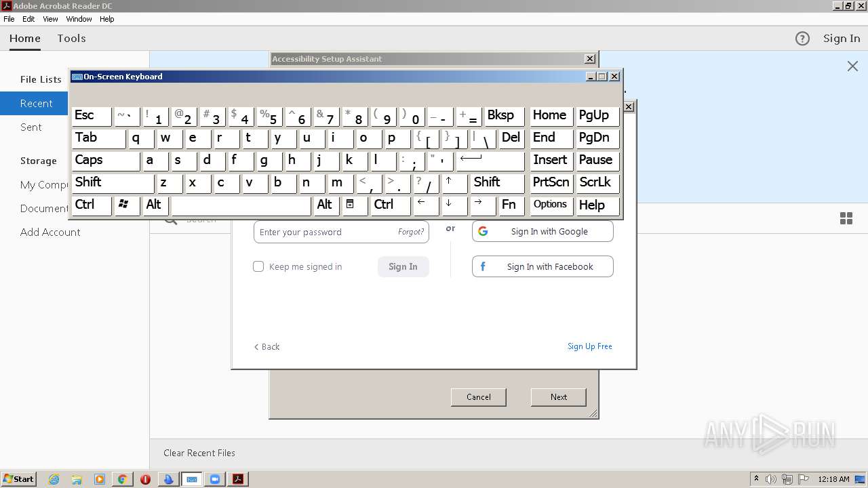The height and width of the screenshot is (488, 868).
Task: Open the View menu
Action: point(51,19)
